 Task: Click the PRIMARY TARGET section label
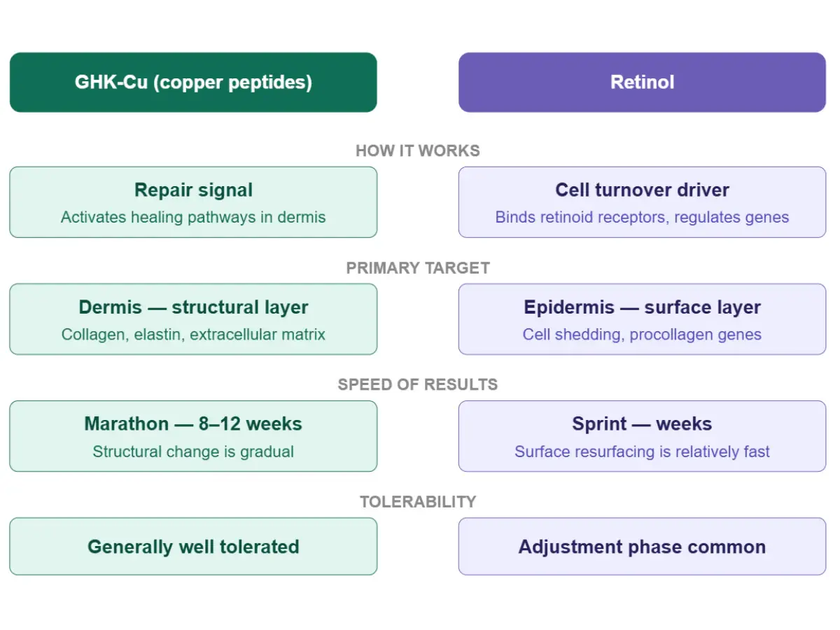(x=418, y=268)
